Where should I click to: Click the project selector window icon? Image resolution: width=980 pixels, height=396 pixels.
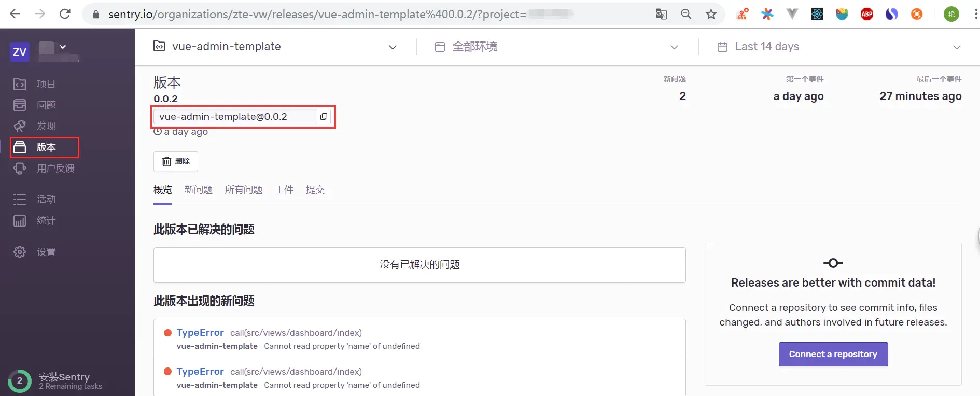click(159, 46)
